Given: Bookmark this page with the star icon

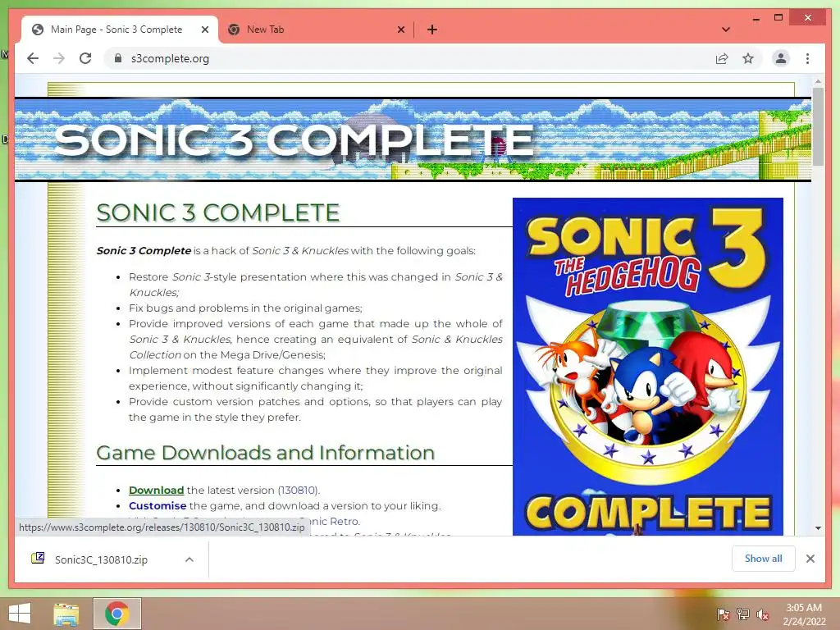Looking at the screenshot, I should pos(748,58).
